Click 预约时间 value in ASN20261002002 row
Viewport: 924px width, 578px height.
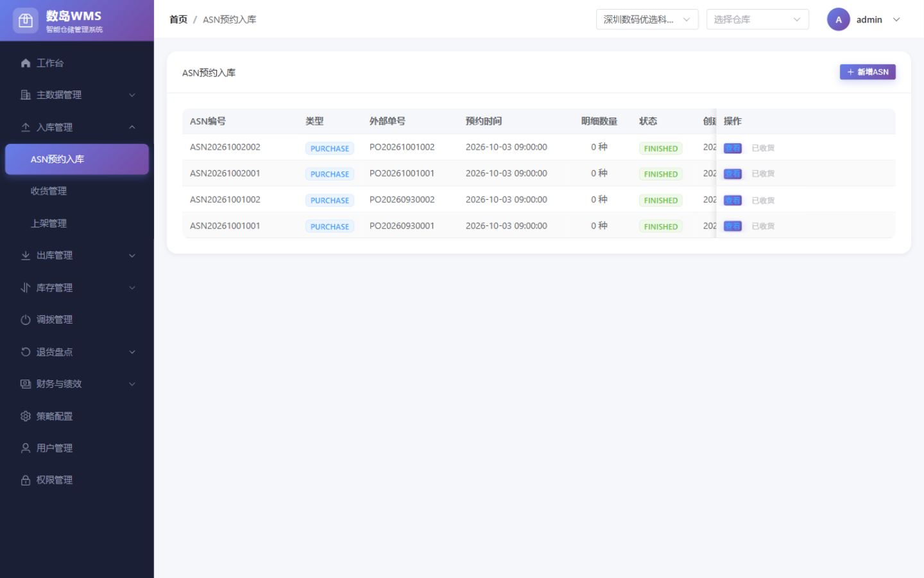click(506, 147)
